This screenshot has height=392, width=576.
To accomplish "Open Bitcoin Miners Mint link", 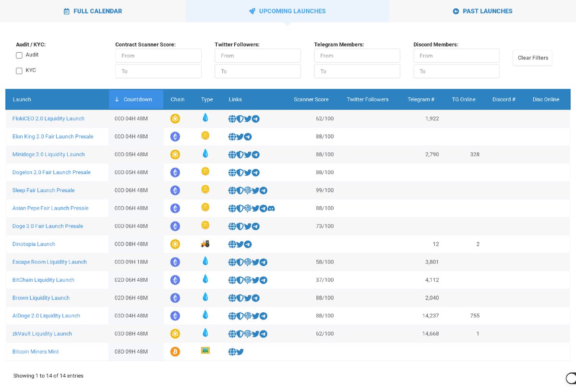I will 36,352.
